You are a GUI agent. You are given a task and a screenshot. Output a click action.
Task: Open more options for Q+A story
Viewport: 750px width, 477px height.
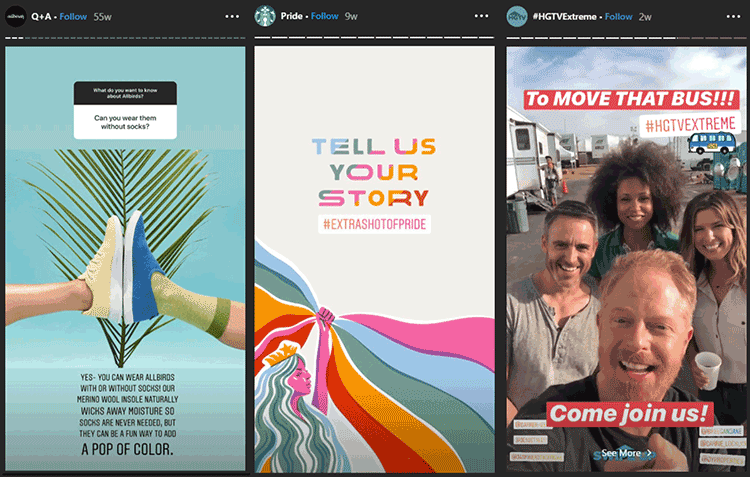pos(232,16)
